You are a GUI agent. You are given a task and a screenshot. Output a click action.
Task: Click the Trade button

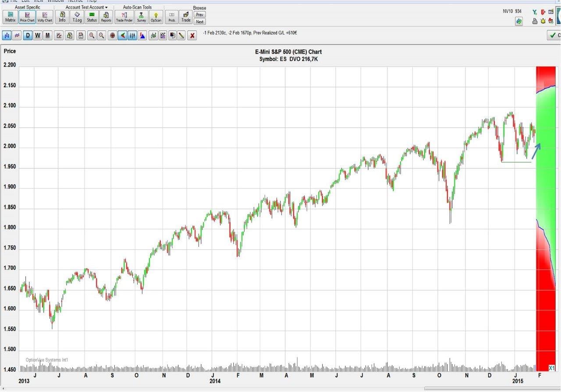pyautogui.click(x=186, y=17)
